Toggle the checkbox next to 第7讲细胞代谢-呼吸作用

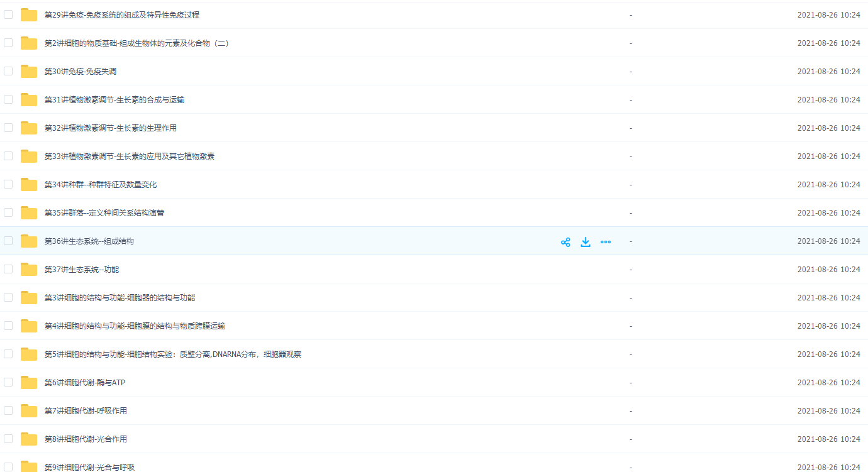coord(8,410)
